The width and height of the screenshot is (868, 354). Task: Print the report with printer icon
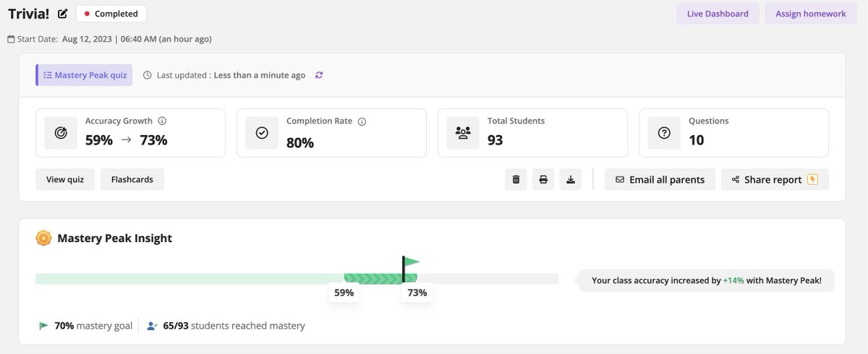(x=543, y=179)
